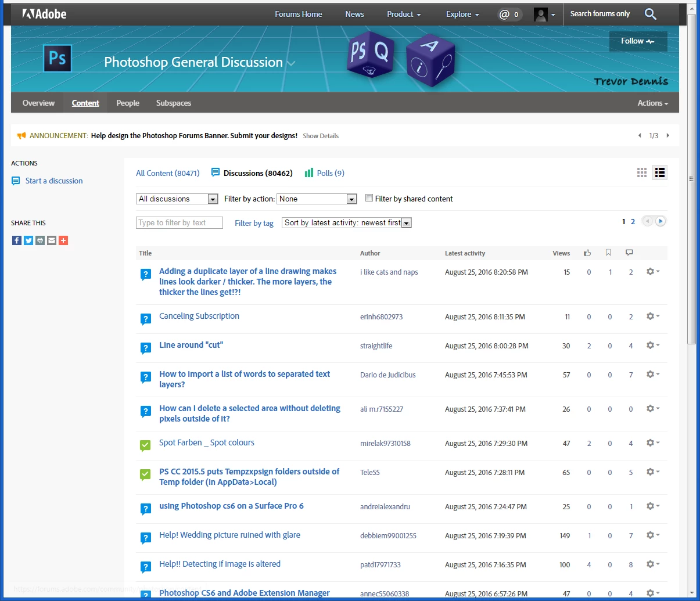
Task: Go to page 2 of results
Action: 633,221
